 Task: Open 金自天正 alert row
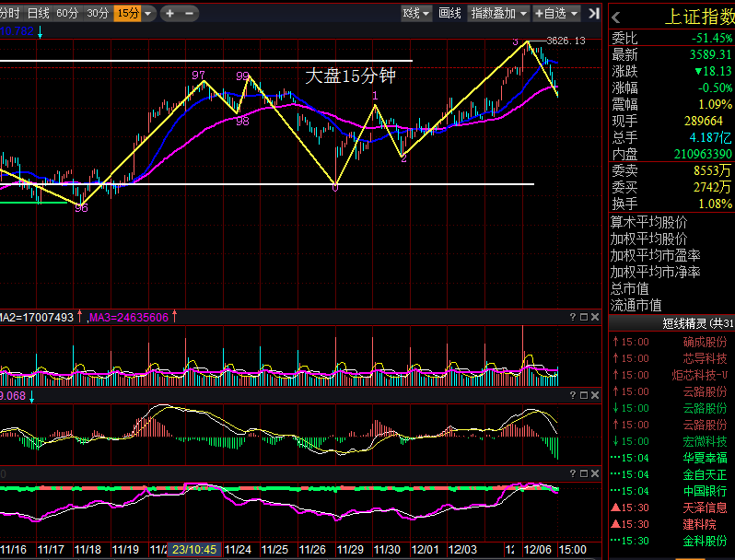(x=671, y=474)
